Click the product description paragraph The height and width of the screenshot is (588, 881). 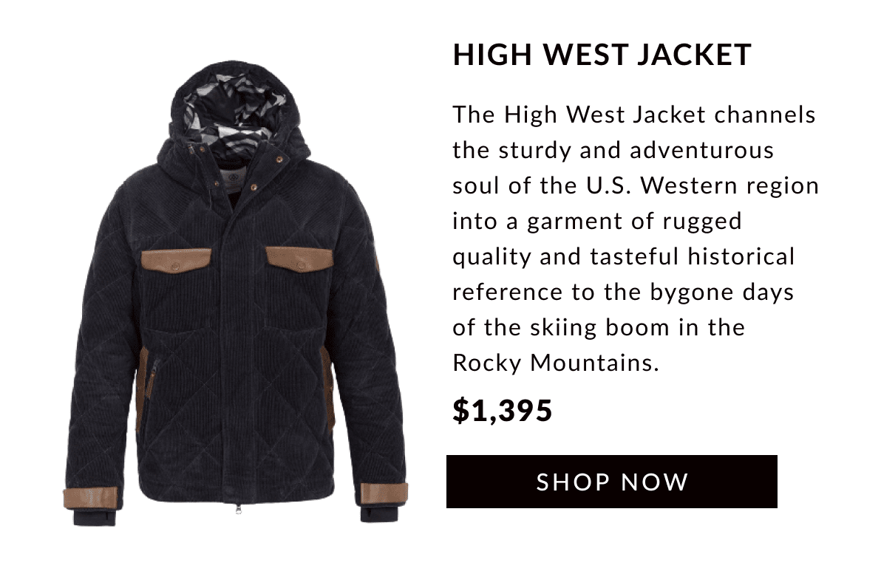636,239
